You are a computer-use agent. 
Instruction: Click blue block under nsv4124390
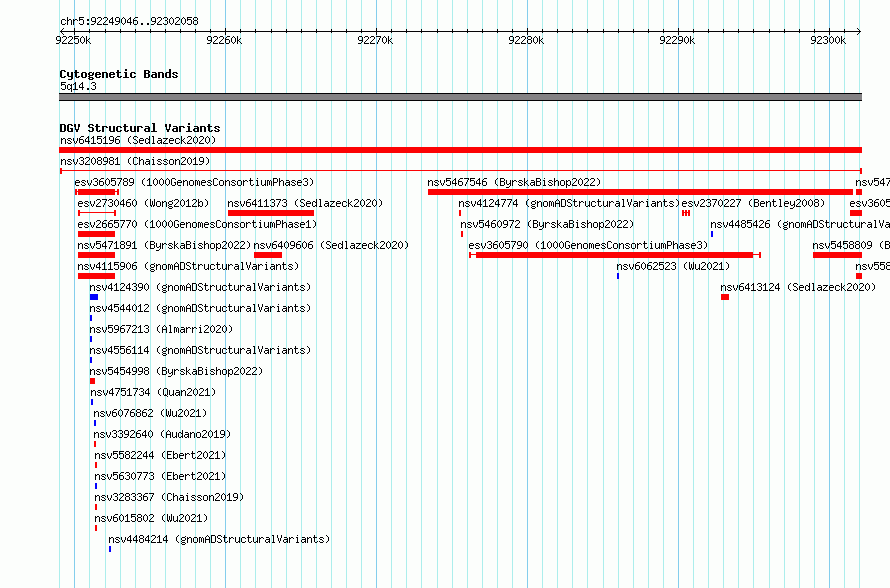point(94,297)
